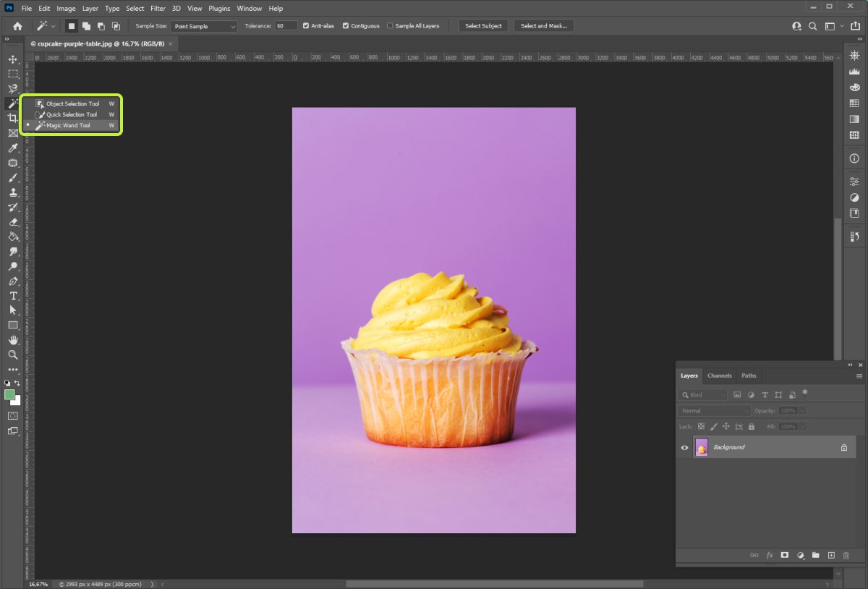Select the Zoom magnifier tool
The height and width of the screenshot is (589, 868).
12,355
